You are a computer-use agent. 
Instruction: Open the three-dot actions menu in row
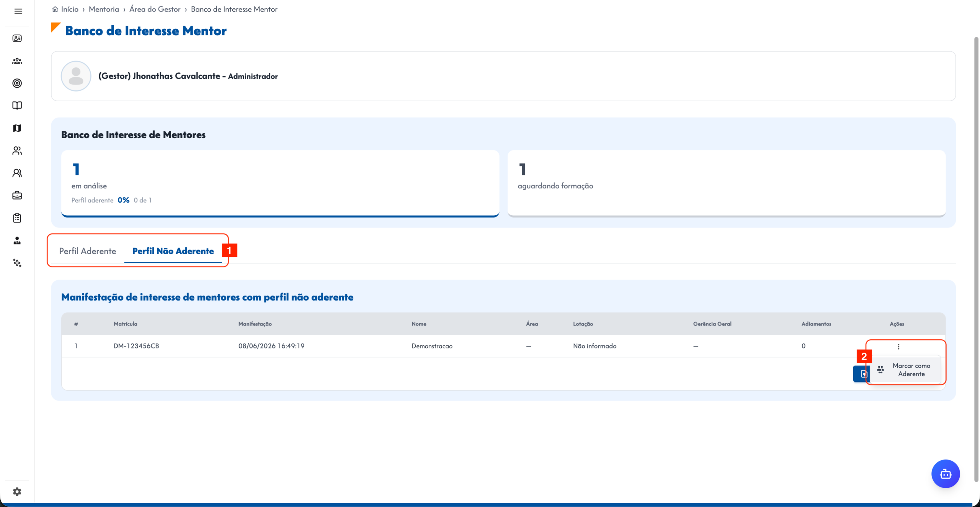point(898,347)
